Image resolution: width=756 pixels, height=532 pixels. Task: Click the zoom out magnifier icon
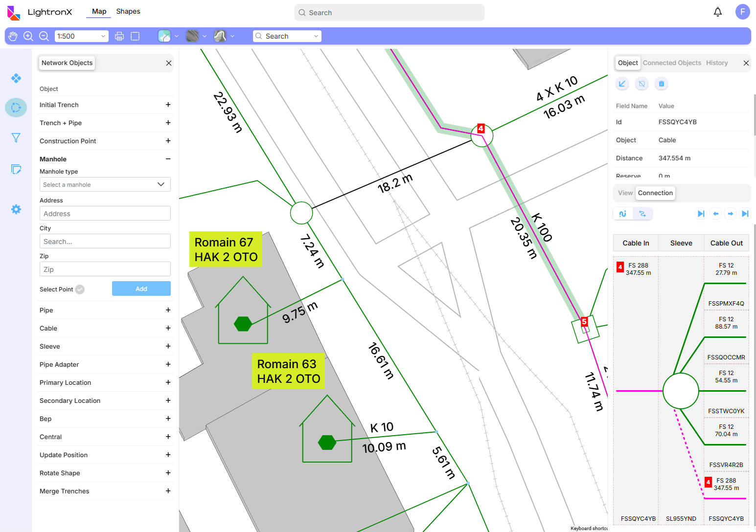click(44, 36)
